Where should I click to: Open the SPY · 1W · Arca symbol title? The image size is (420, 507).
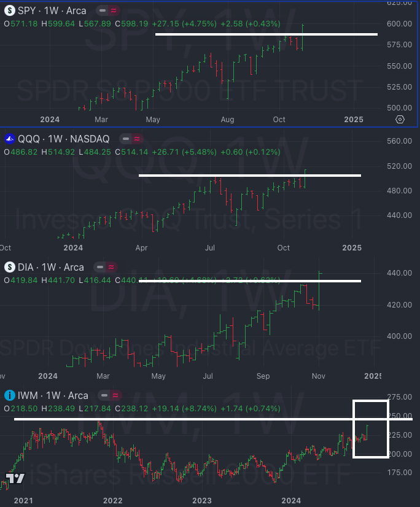(x=52, y=10)
